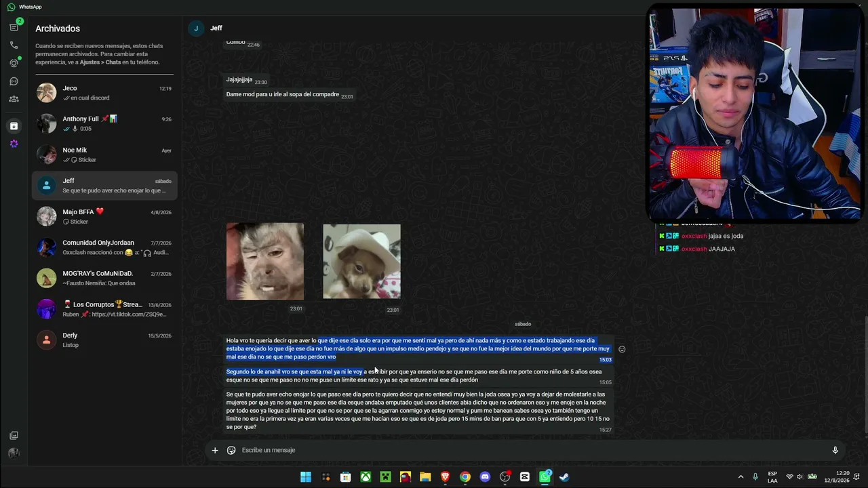The width and height of the screenshot is (868, 488).
Task: Open the Anthony Full chat
Action: pos(104,123)
